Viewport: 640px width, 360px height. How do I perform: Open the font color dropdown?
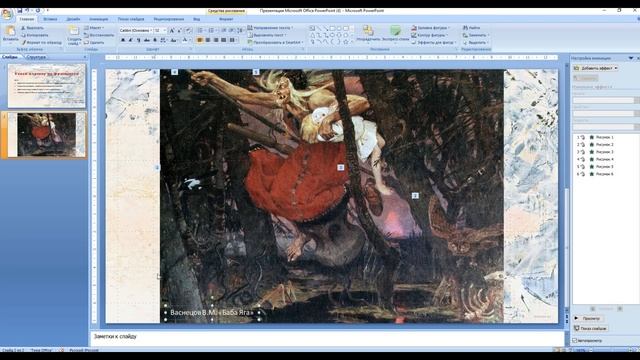189,40
